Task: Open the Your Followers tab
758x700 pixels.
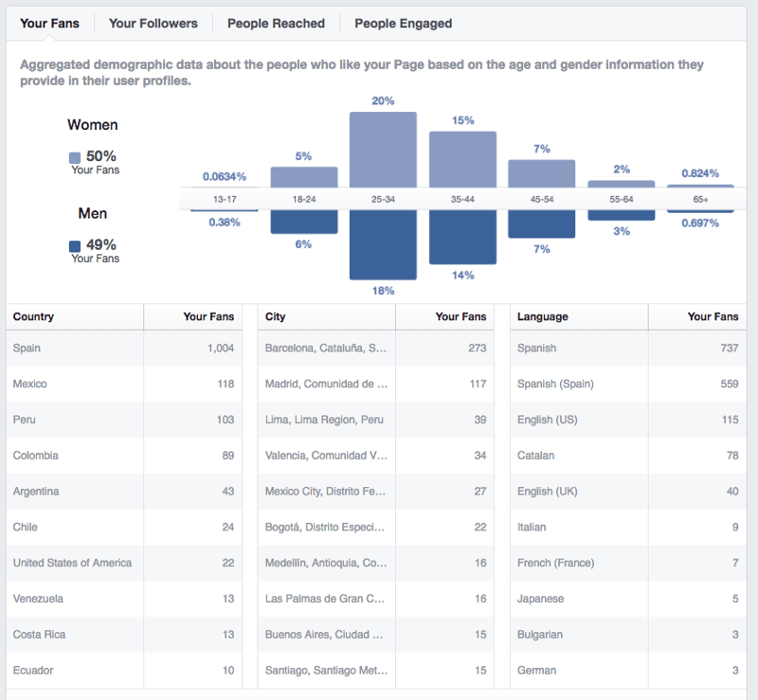Action: click(153, 24)
